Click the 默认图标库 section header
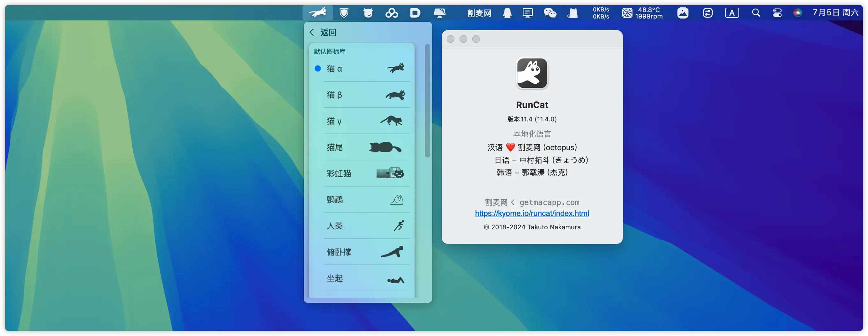Viewport: 868px width, 336px height. pyautogui.click(x=330, y=51)
